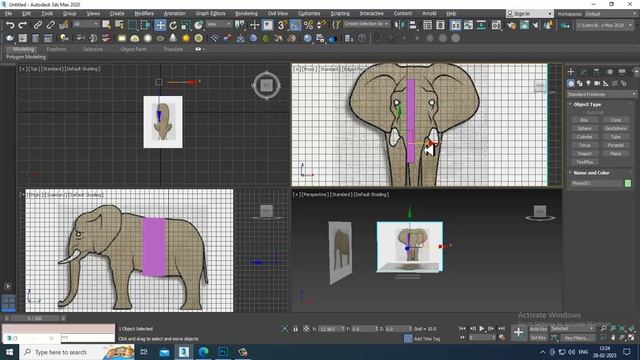Screen dimensions: 640x360
Task: Open Select by Name dialog icon
Action: 119,25
